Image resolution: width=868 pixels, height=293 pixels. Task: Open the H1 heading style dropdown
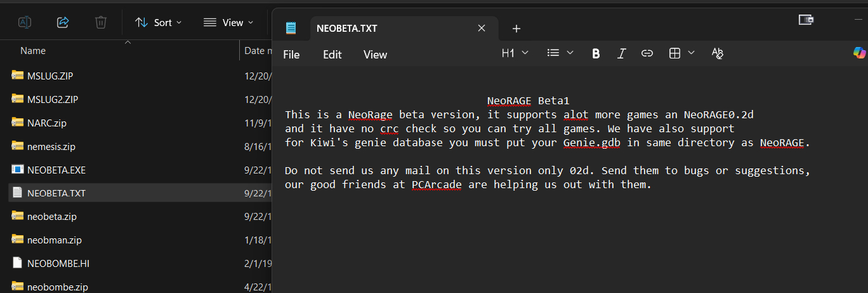[515, 53]
